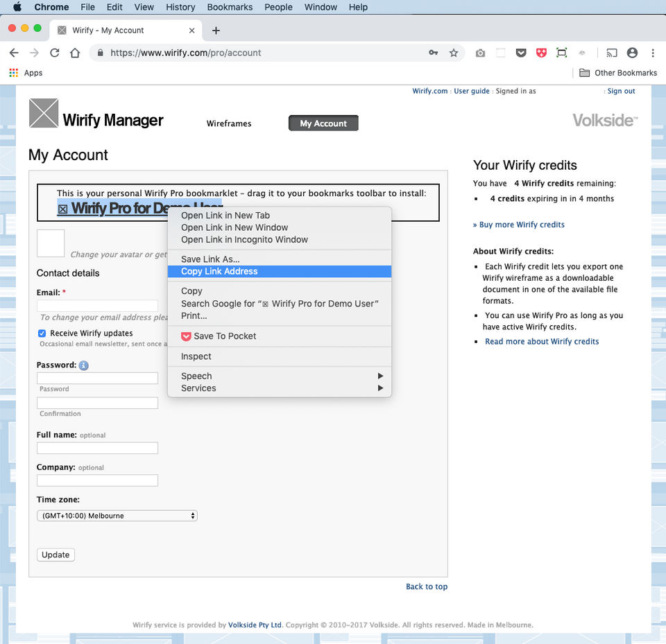
Task: Open the Chrome File menu
Action: tap(88, 7)
